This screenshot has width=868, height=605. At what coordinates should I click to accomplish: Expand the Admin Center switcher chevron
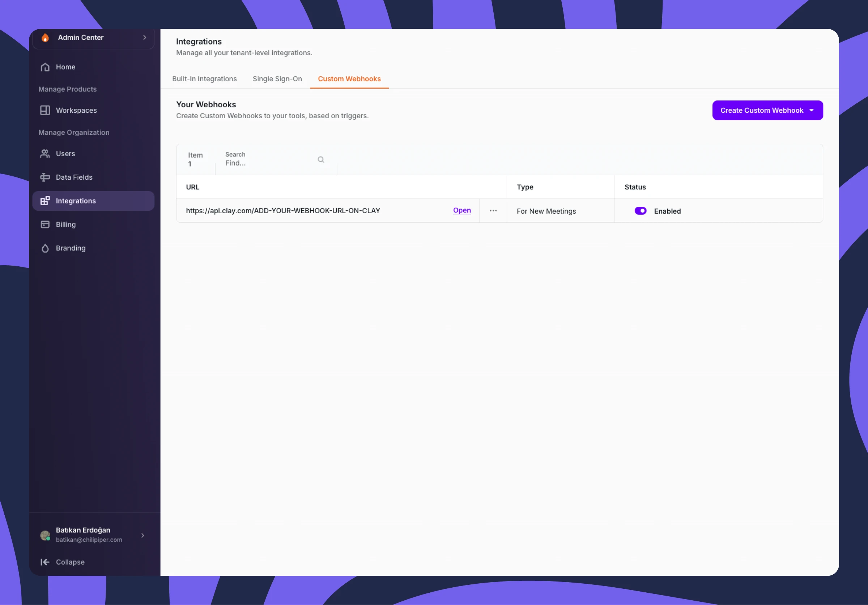144,38
